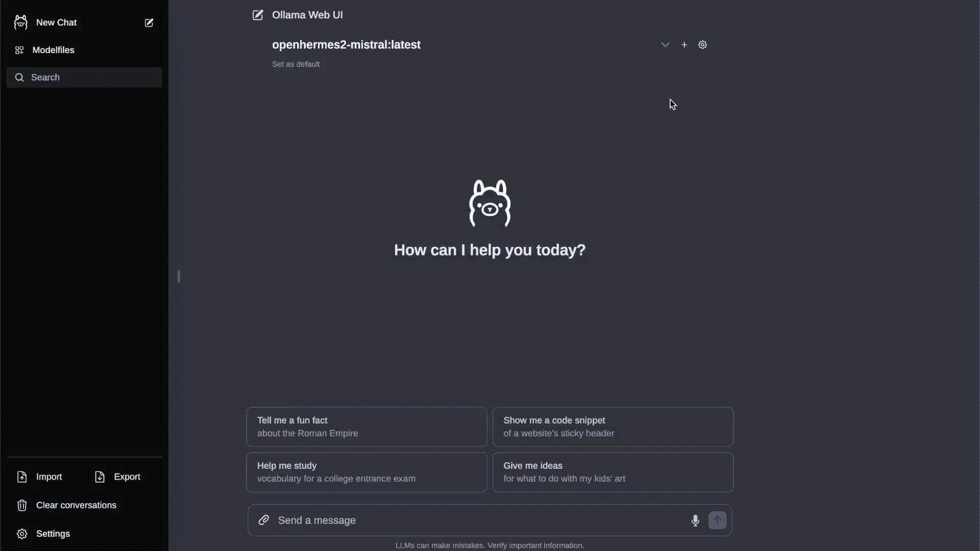The width and height of the screenshot is (980, 551).
Task: Select 'Give me ideas' prompt card
Action: click(x=613, y=471)
